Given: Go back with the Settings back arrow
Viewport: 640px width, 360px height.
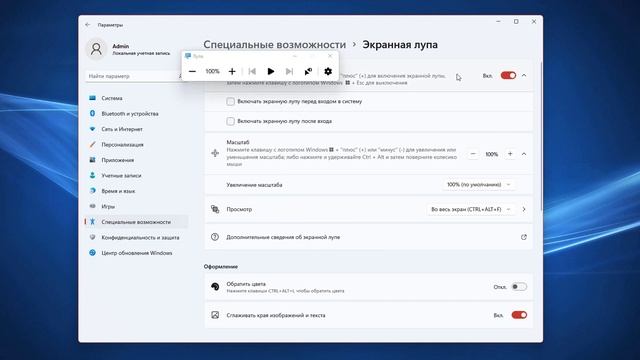Looking at the screenshot, I should coord(87,25).
